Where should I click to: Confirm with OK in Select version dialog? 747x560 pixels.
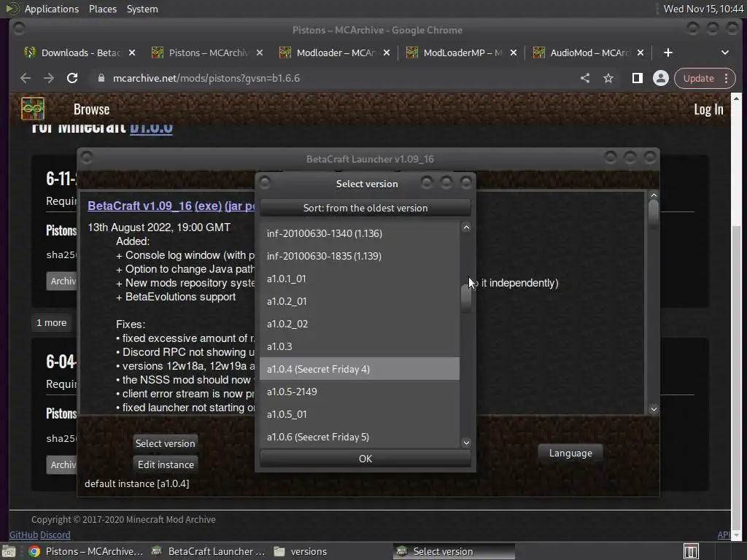(x=365, y=459)
